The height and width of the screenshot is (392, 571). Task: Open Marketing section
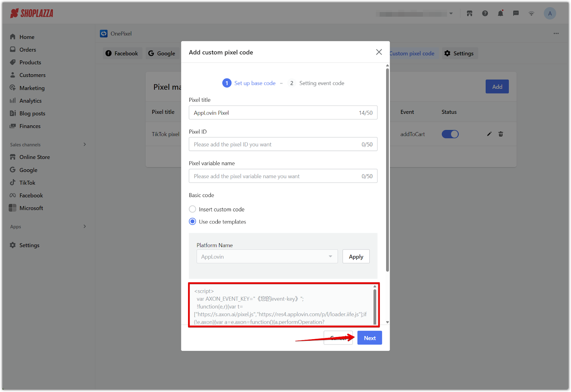click(x=32, y=88)
